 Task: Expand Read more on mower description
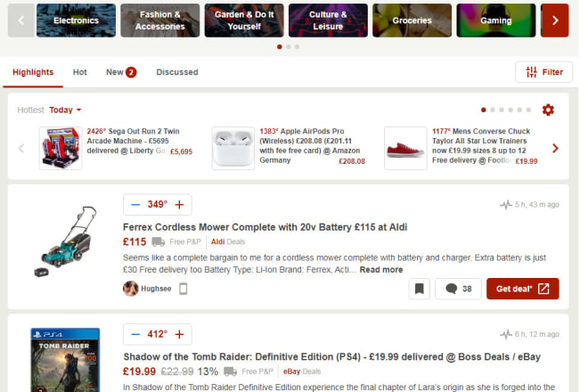coord(381,270)
